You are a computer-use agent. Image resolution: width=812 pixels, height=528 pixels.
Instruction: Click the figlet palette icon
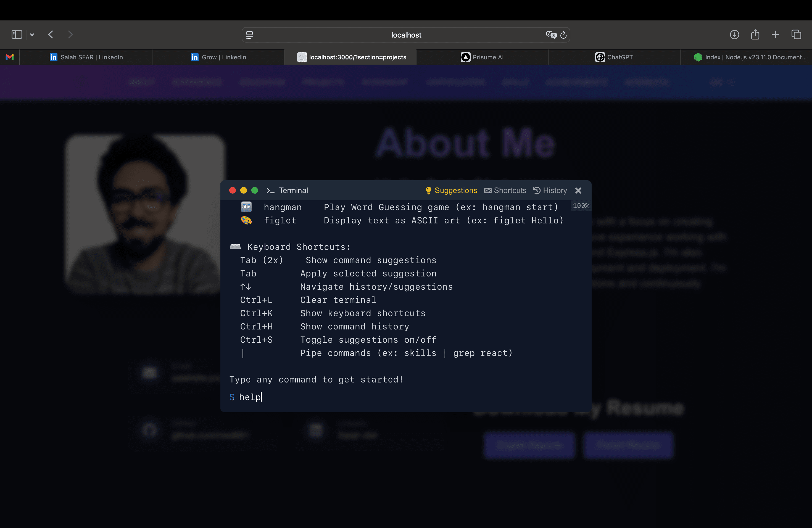pyautogui.click(x=246, y=220)
